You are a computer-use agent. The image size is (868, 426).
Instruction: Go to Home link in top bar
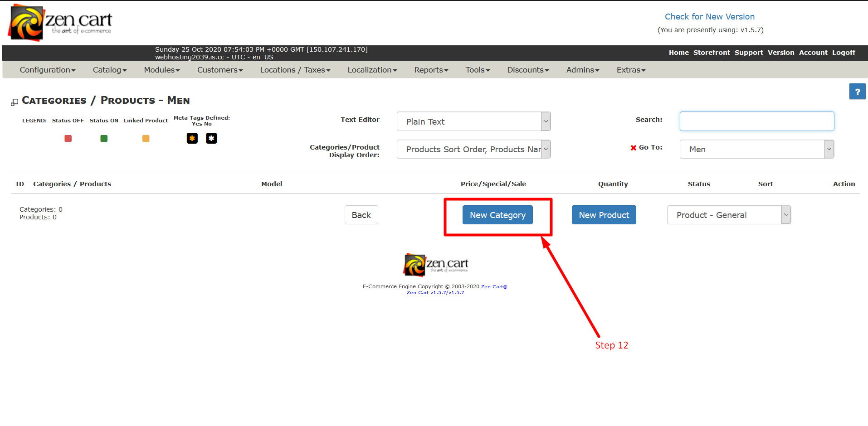(x=678, y=53)
